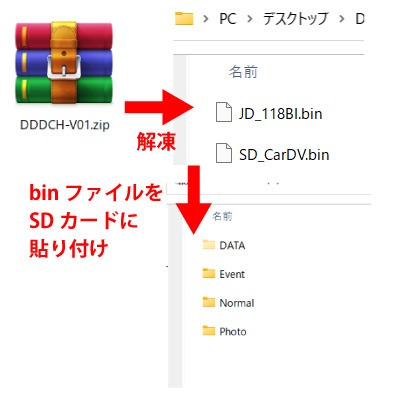Go to PC in the address path

coord(228,19)
